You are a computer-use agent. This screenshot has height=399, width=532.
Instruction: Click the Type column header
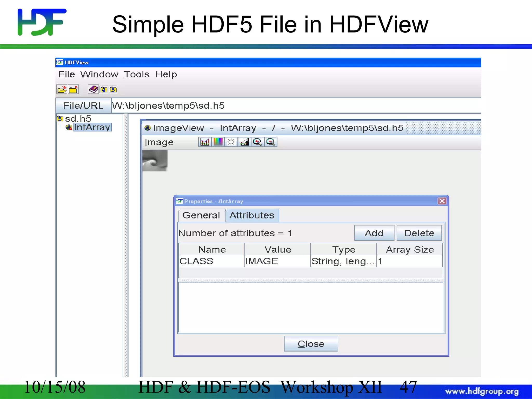344,249
